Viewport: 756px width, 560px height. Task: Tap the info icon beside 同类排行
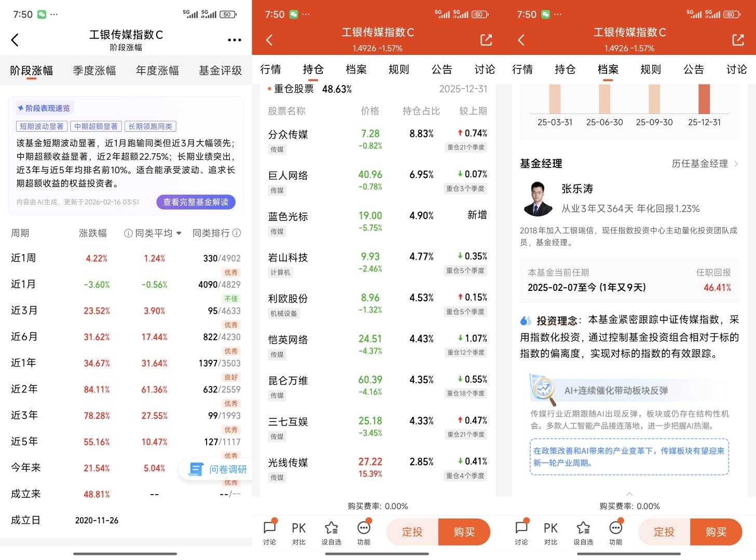(x=237, y=233)
